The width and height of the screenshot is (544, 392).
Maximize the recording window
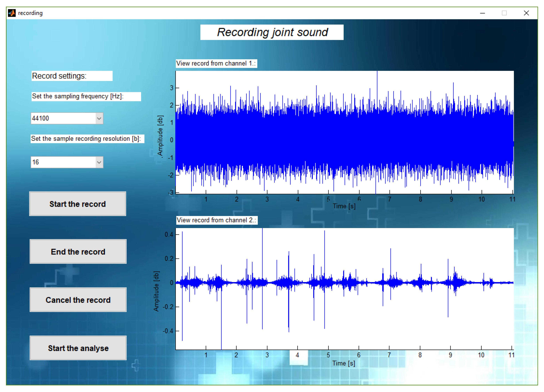pyautogui.click(x=504, y=13)
